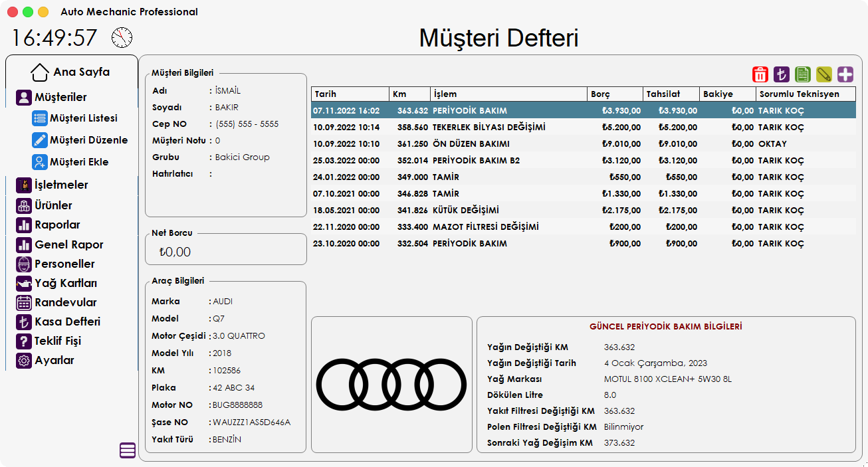Click the OKTAY technician cell
The height and width of the screenshot is (467, 868).
[x=772, y=143]
